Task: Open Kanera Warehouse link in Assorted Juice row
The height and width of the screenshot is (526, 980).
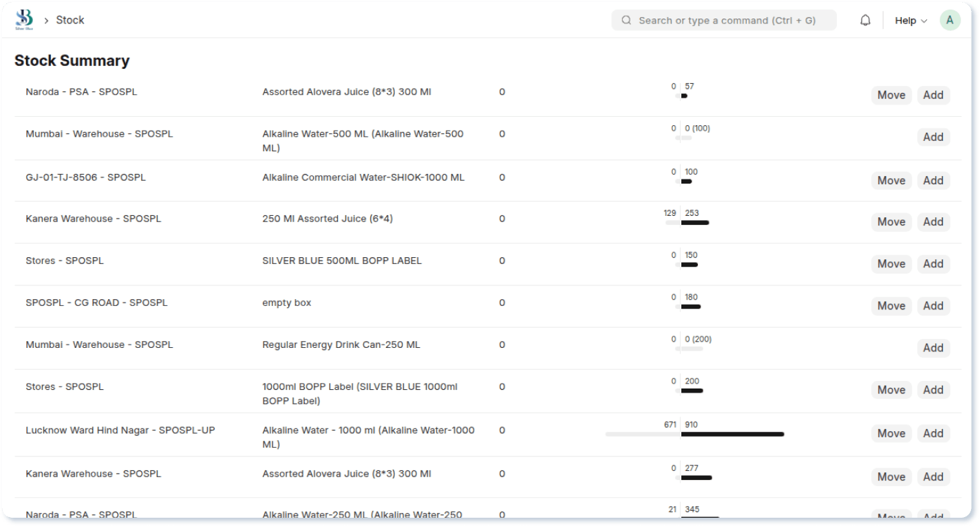Action: [93, 219]
